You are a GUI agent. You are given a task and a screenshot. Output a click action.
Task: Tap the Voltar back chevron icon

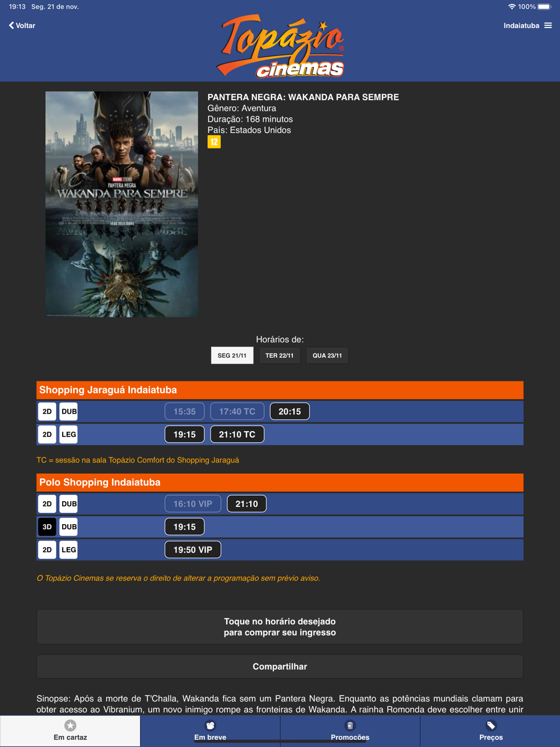click(x=11, y=25)
